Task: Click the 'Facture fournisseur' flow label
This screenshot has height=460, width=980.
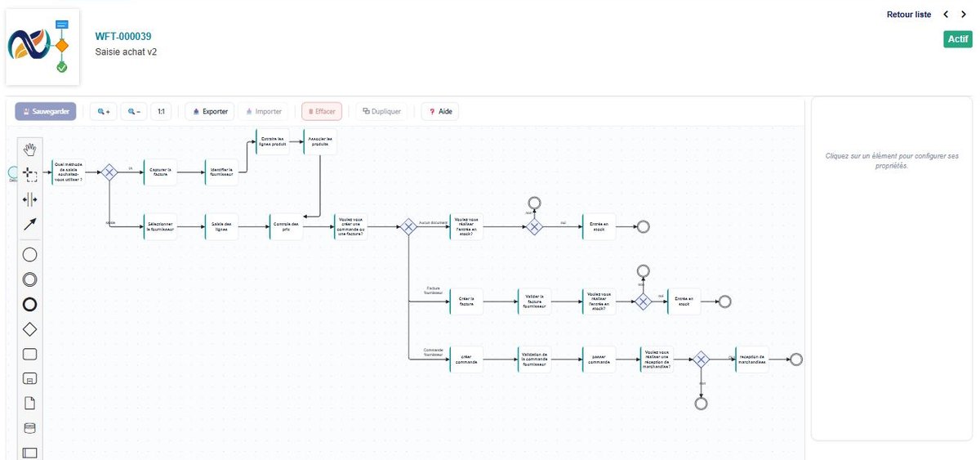Action: [x=434, y=290]
